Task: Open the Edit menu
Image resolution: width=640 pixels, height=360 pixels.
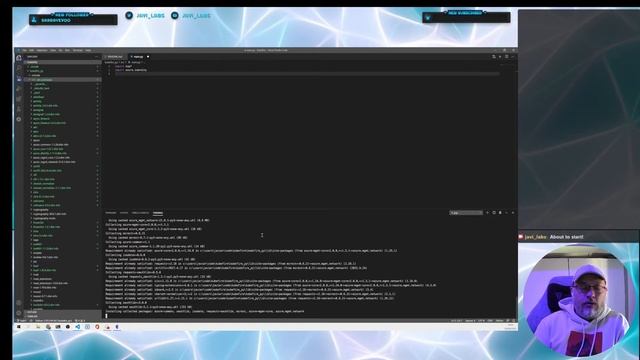Action: pyautogui.click(x=31, y=50)
